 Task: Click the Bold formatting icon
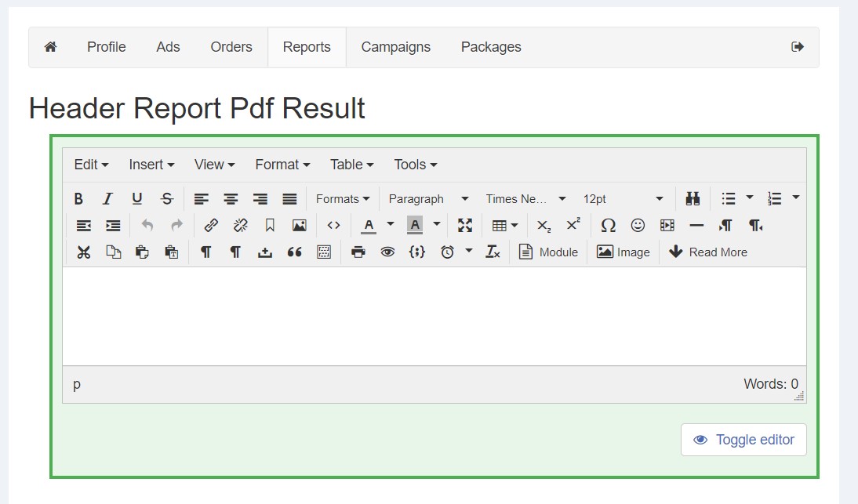[x=78, y=199]
